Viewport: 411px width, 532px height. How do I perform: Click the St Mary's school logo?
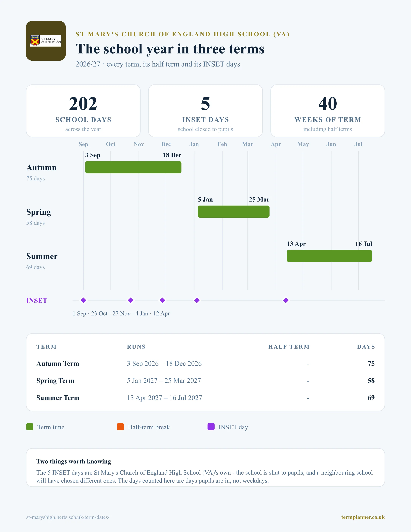click(x=46, y=41)
